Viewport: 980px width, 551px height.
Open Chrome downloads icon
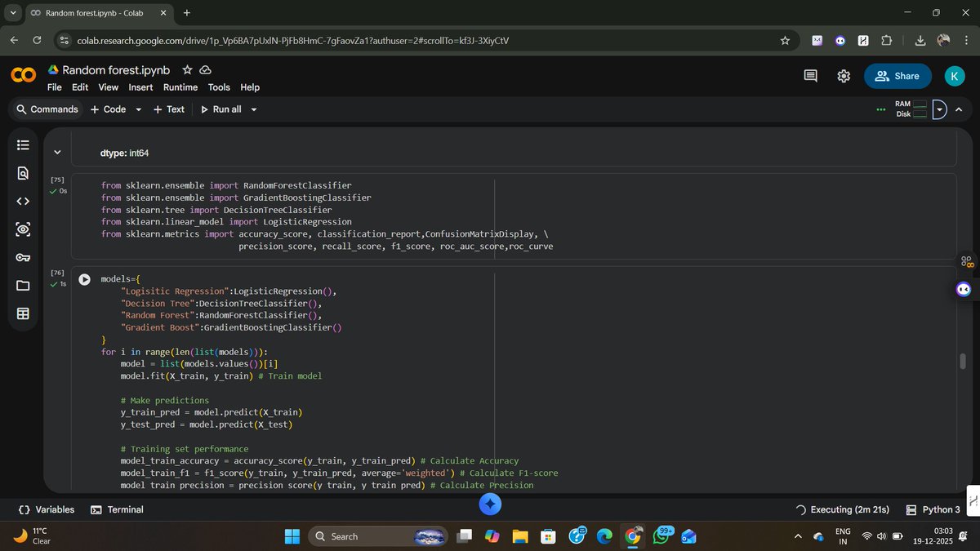920,40
